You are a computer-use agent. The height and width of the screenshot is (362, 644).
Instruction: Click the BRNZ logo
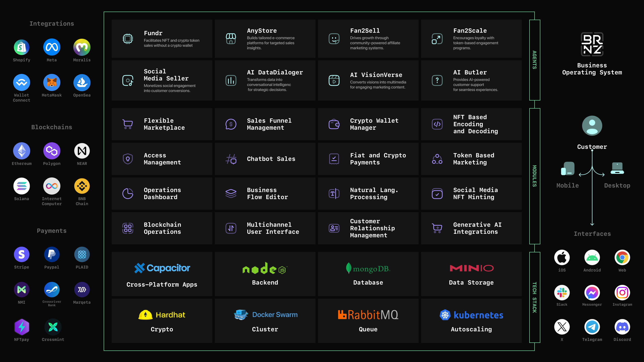[x=592, y=44]
